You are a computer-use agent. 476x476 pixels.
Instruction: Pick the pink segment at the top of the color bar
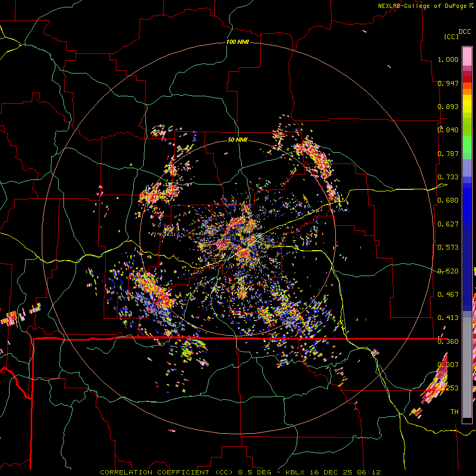[x=467, y=56]
